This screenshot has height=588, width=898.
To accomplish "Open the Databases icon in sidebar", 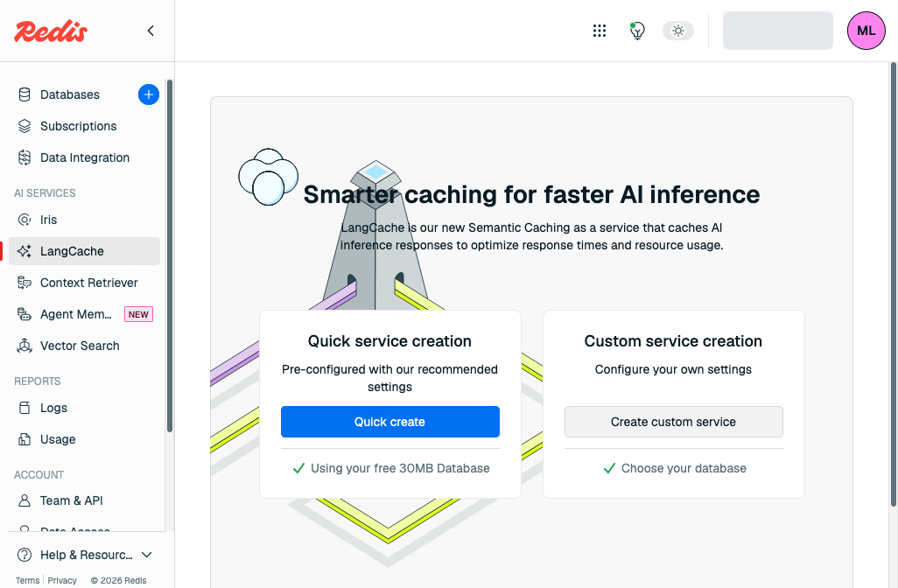I will point(24,94).
